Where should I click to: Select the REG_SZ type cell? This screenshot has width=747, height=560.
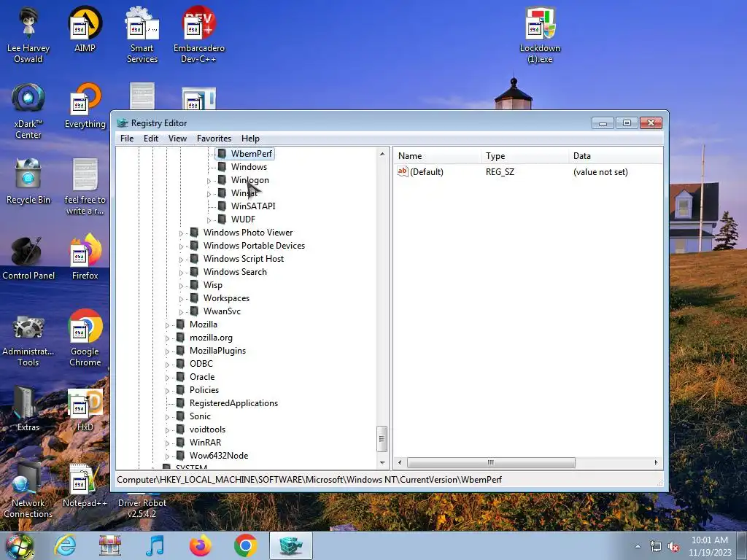pyautogui.click(x=500, y=172)
